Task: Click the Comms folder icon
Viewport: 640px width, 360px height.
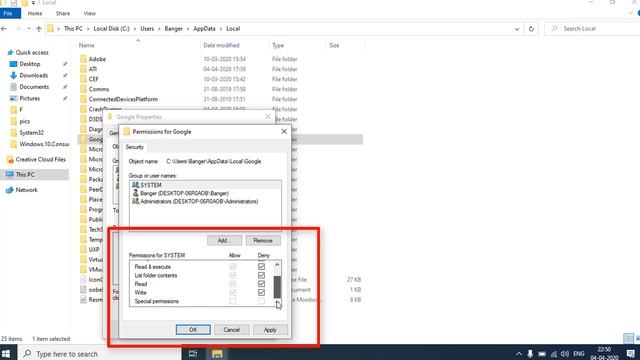Action: pos(83,89)
